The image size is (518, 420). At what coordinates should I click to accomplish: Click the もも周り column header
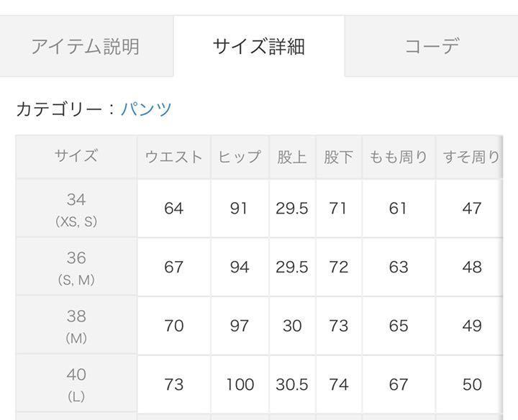tap(399, 157)
